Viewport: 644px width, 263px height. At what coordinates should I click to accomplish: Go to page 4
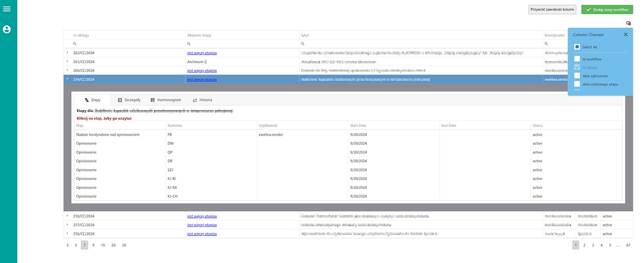click(x=601, y=245)
